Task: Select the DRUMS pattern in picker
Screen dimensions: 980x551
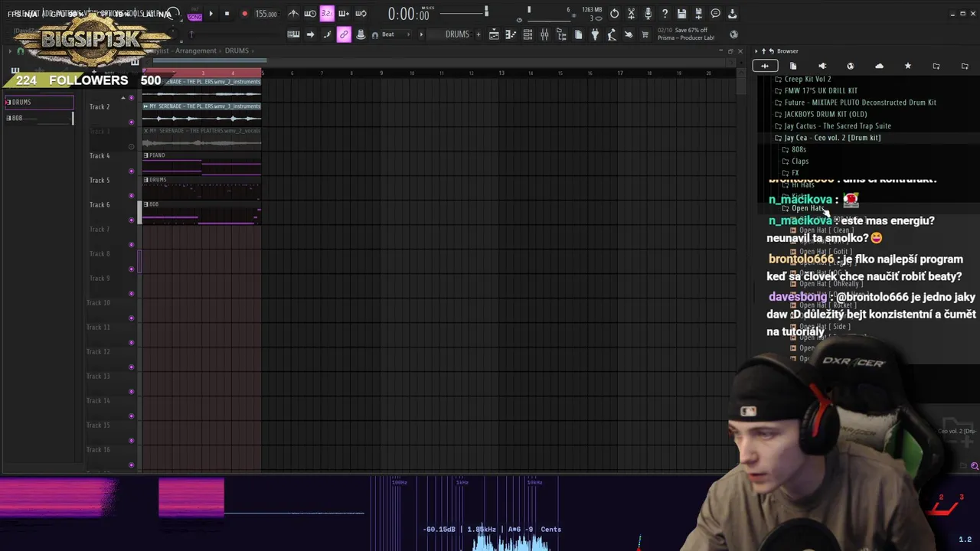Action: 38,102
